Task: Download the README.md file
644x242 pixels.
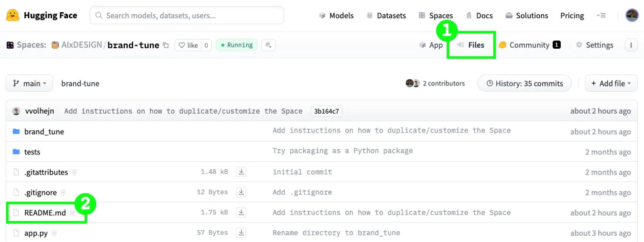Action: point(241,212)
